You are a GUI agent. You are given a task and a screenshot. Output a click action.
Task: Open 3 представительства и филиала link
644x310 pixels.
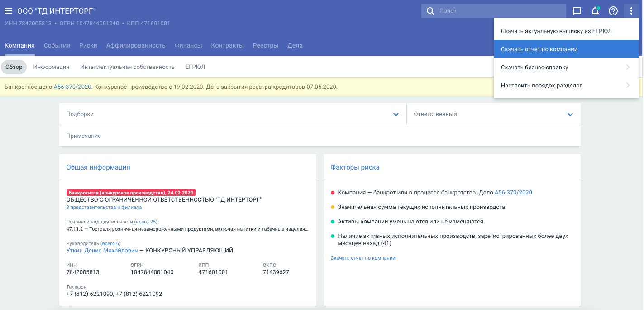click(104, 207)
